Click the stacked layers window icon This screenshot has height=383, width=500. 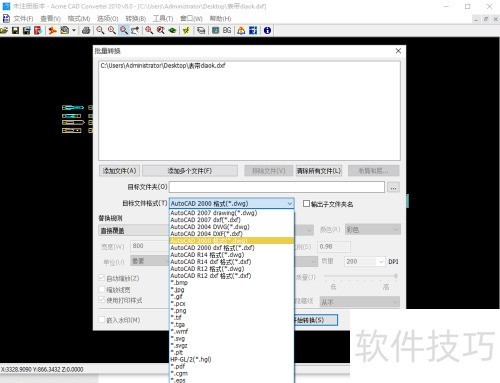pyautogui.click(x=201, y=31)
